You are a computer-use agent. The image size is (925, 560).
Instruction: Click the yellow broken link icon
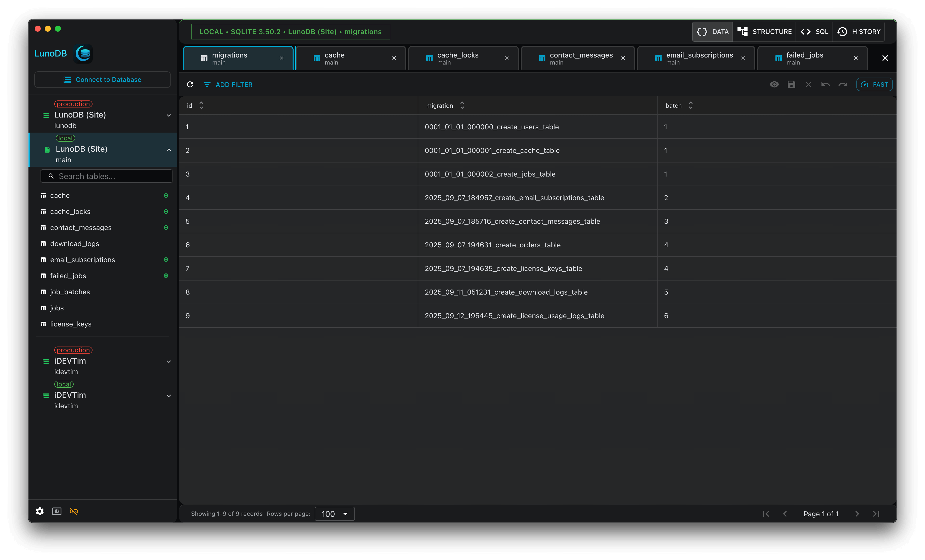coord(74,511)
